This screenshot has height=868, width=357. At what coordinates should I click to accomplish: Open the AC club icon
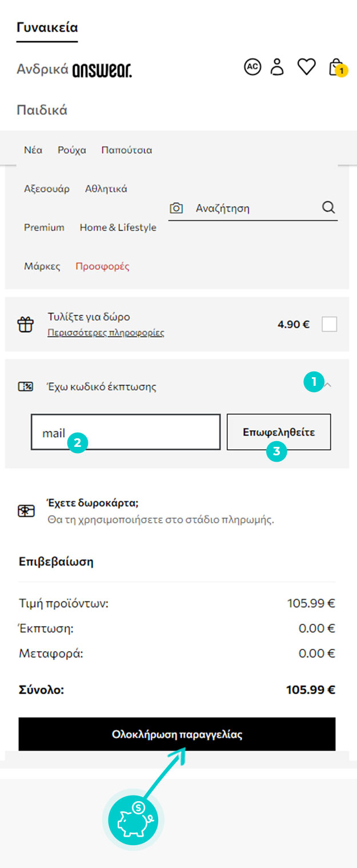point(252,67)
